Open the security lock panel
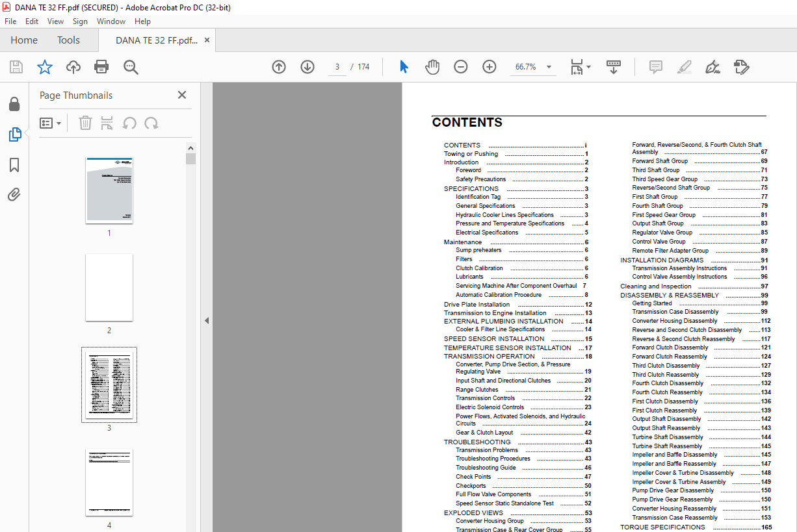Screen dimensions: 797x532 (x=14, y=104)
